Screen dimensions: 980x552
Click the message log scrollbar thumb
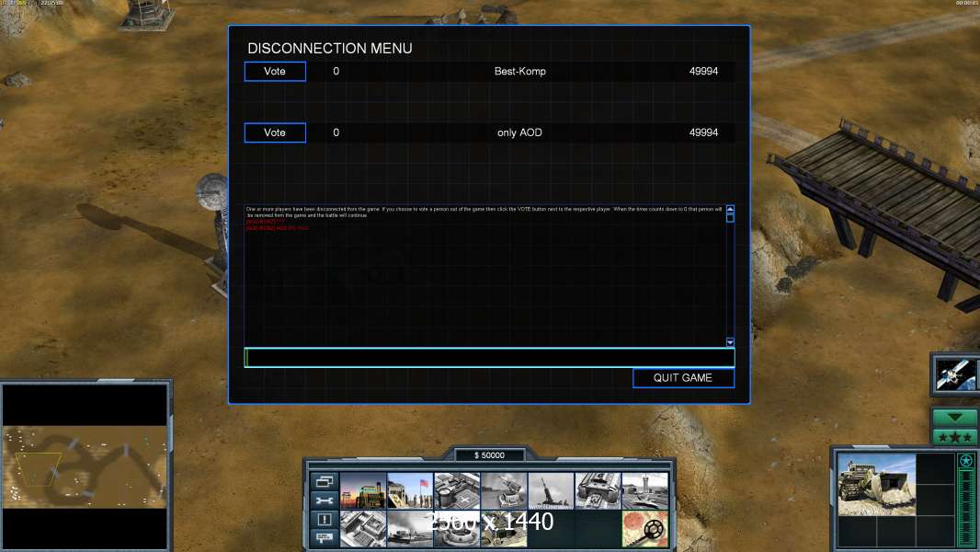[730, 217]
